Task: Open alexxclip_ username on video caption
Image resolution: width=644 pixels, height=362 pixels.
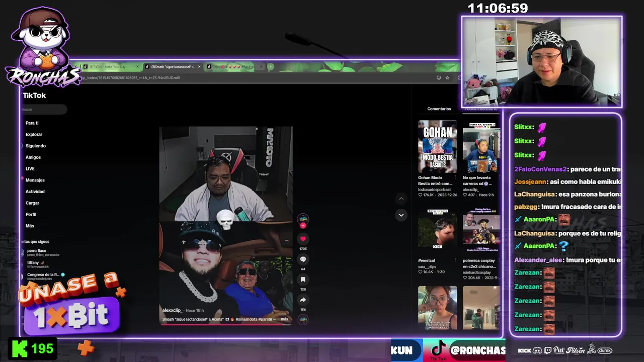Action: click(x=172, y=311)
